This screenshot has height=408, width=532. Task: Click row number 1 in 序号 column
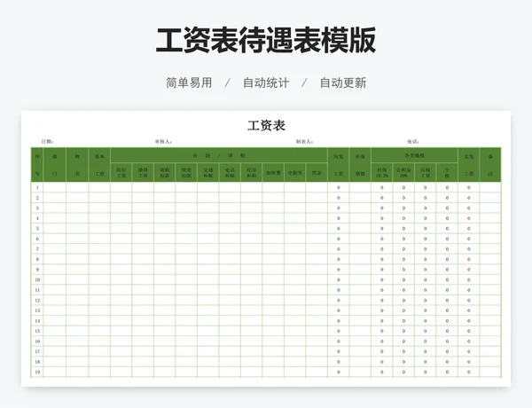click(x=37, y=187)
